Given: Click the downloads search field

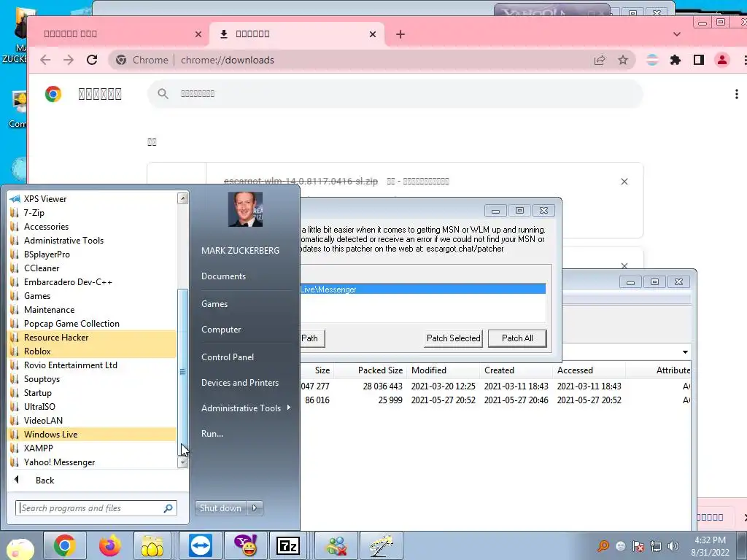Looking at the screenshot, I should pyautogui.click(x=395, y=94).
